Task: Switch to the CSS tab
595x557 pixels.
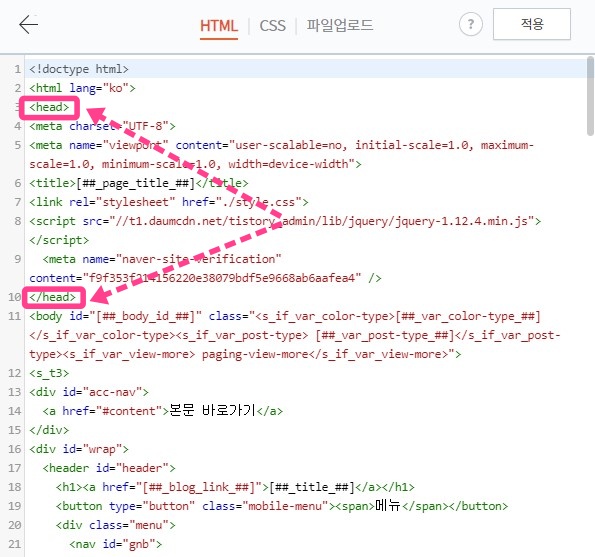Action: click(272, 26)
